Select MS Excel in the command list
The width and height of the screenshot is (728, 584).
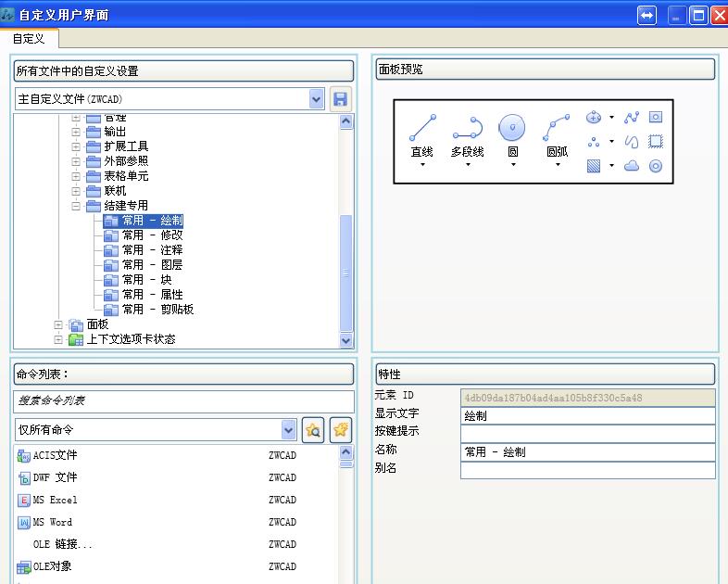55,500
